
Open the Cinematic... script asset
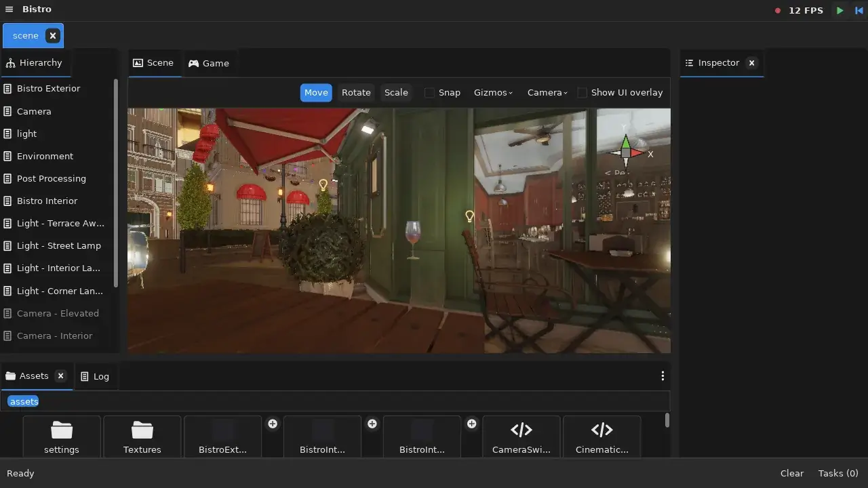click(602, 436)
